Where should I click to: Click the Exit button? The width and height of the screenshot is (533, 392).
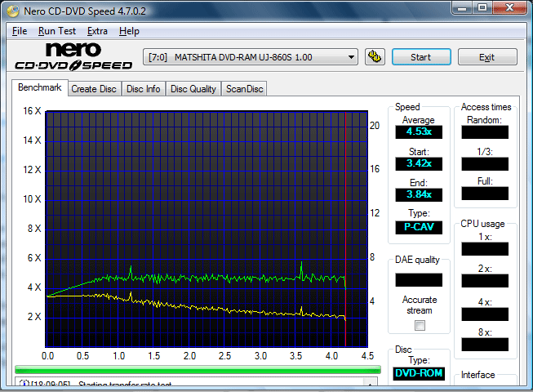[x=487, y=57]
